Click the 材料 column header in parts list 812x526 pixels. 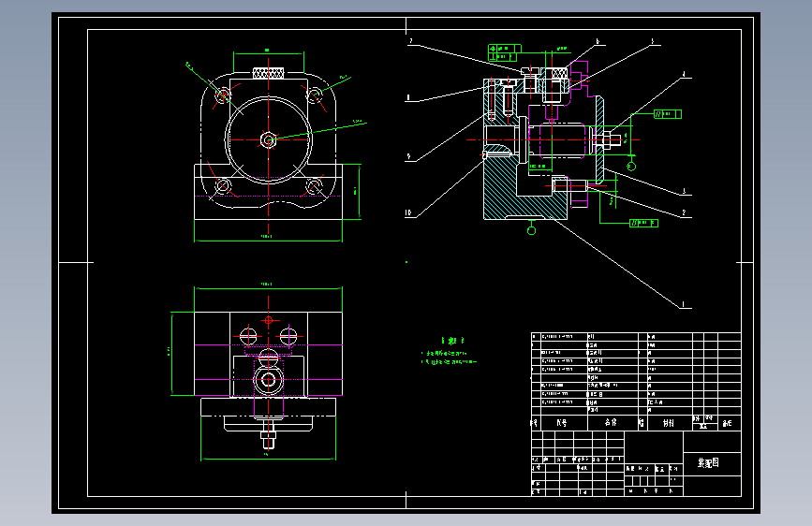(x=669, y=423)
